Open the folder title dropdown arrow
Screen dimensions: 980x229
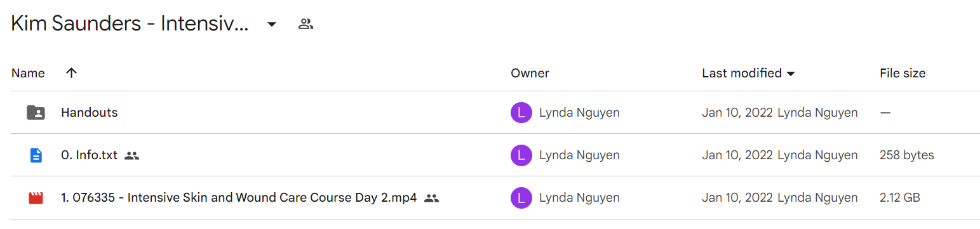tap(272, 25)
